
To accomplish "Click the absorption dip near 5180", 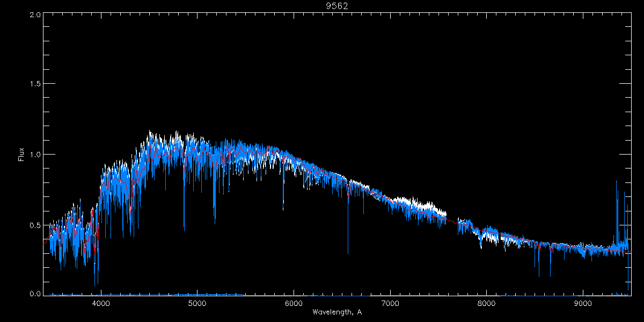I will (x=215, y=209).
